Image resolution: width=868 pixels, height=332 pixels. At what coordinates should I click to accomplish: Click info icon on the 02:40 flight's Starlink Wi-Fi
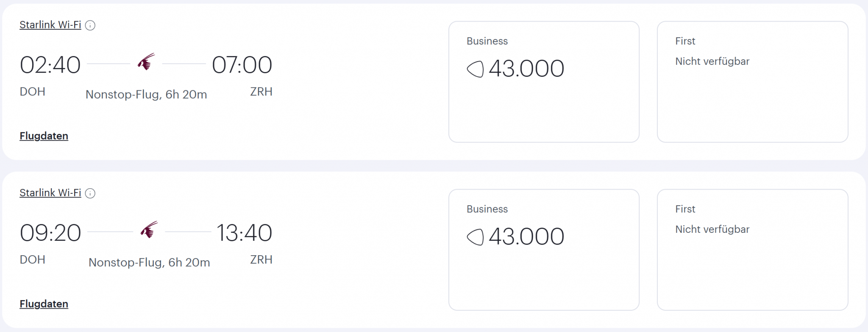tap(90, 25)
